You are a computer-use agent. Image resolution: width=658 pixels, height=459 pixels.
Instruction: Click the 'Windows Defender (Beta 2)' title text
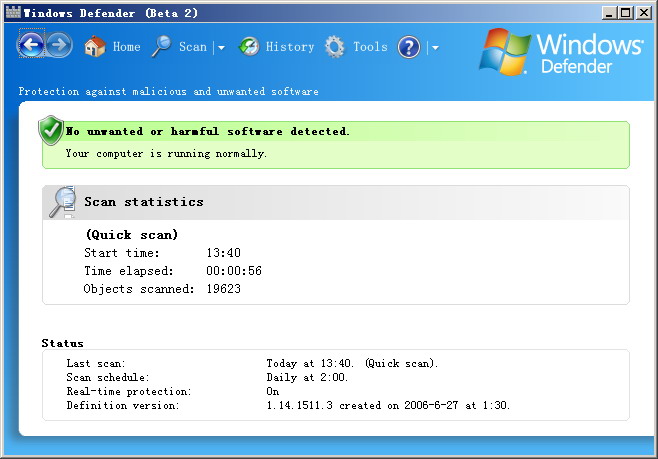[x=110, y=13]
